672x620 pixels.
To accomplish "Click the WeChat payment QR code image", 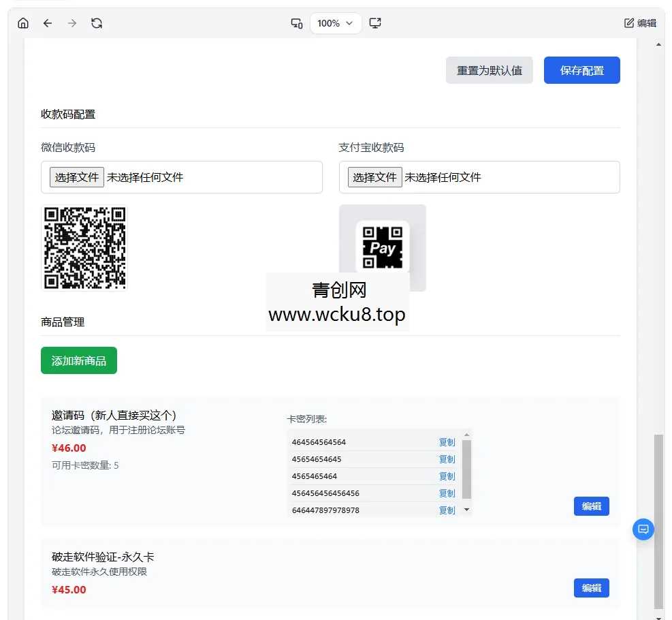I will 84,247.
